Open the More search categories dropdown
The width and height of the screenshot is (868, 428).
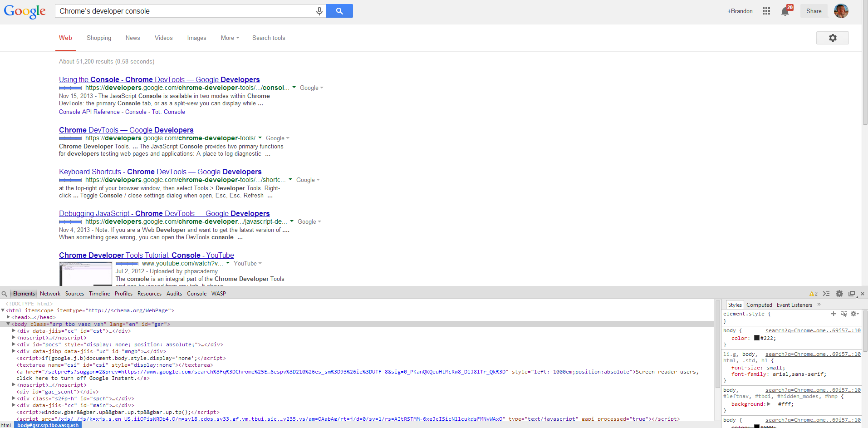point(230,38)
